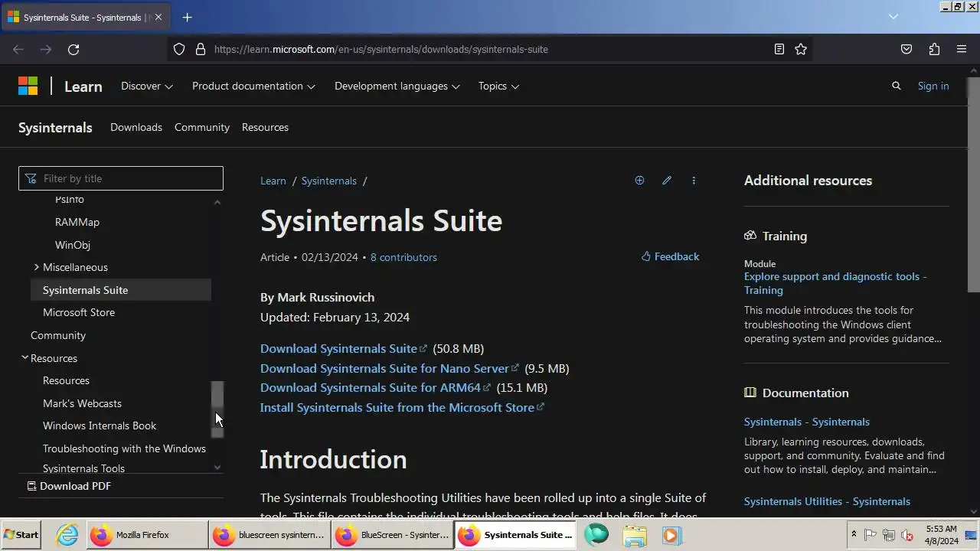Click Sysinternals breadcrumb link
The image size is (980, 551).
[329, 181]
